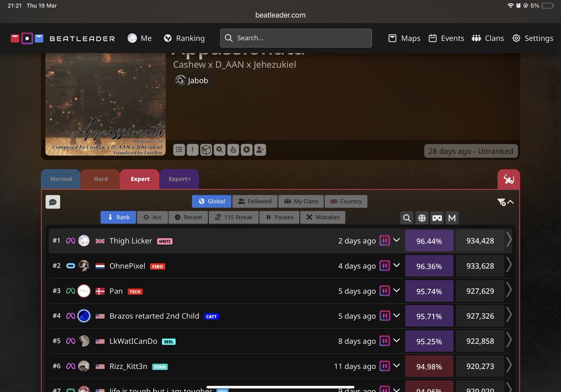Open Thigh Licker's replay icon
Viewport: 561px width, 392px height.
[385, 241]
